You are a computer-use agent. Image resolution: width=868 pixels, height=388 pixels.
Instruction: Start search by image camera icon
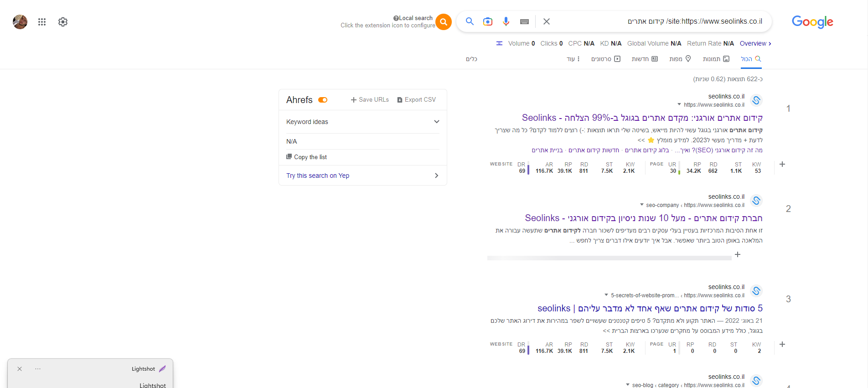click(488, 21)
